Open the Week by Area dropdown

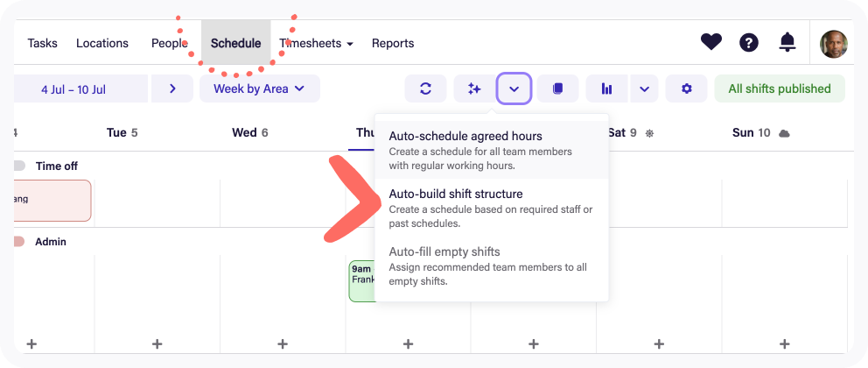tap(260, 88)
